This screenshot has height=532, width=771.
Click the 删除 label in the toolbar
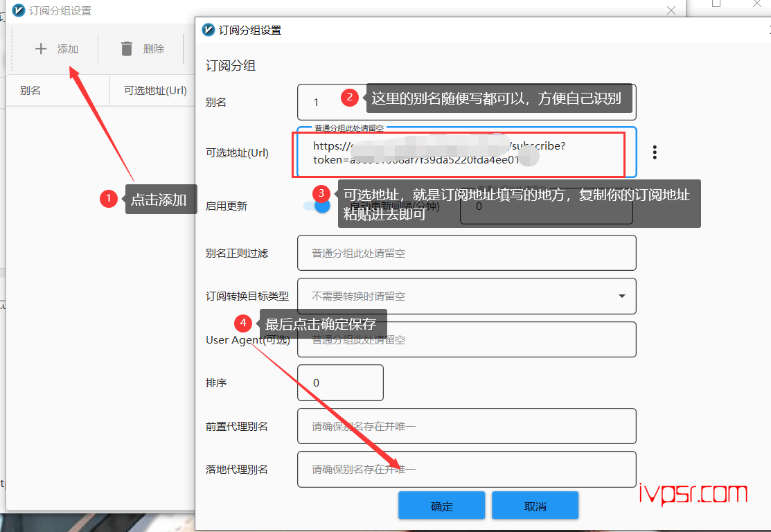[153, 48]
